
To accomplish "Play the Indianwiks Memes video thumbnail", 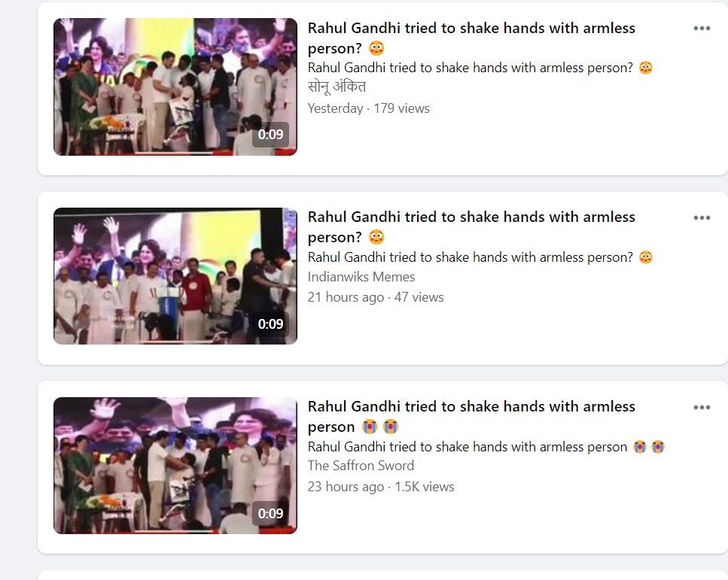I will coord(175,276).
